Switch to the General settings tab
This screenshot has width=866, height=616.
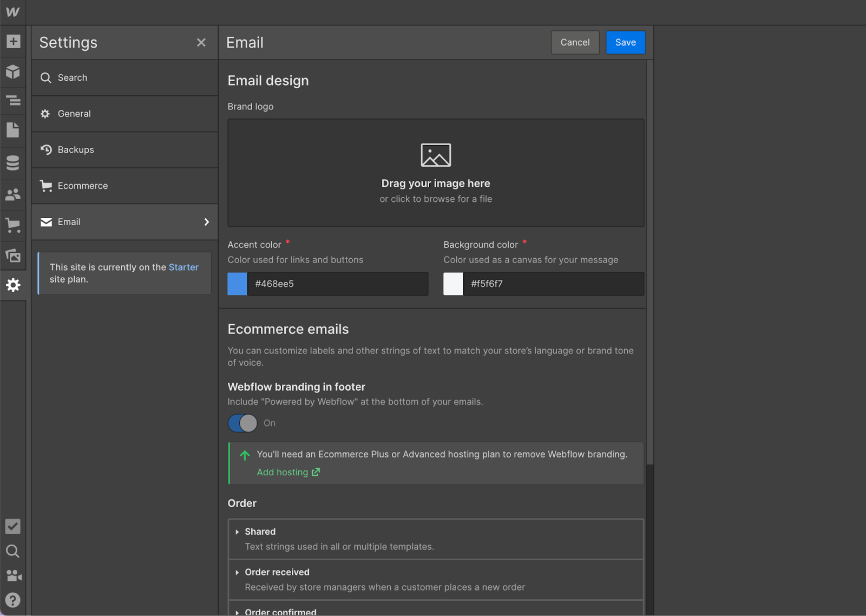pyautogui.click(x=74, y=114)
